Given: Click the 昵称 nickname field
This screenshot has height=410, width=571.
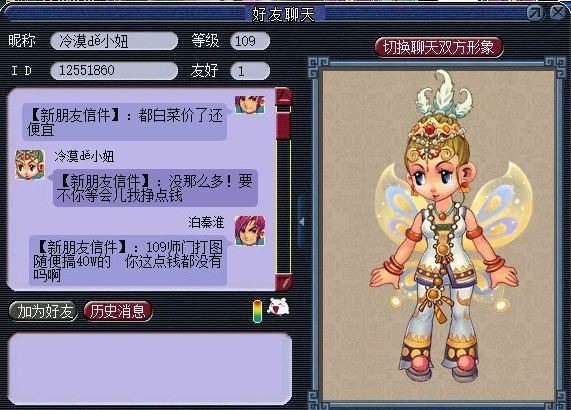Looking at the screenshot, I should [x=114, y=41].
